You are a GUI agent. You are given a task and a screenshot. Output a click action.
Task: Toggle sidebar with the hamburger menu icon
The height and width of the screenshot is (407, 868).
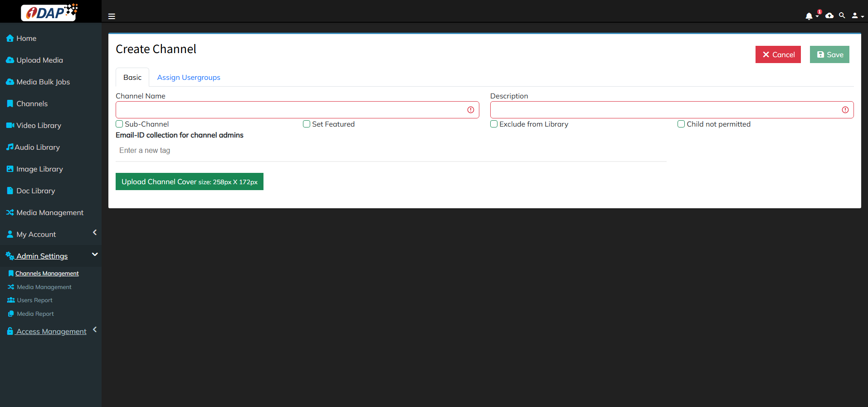click(x=112, y=16)
